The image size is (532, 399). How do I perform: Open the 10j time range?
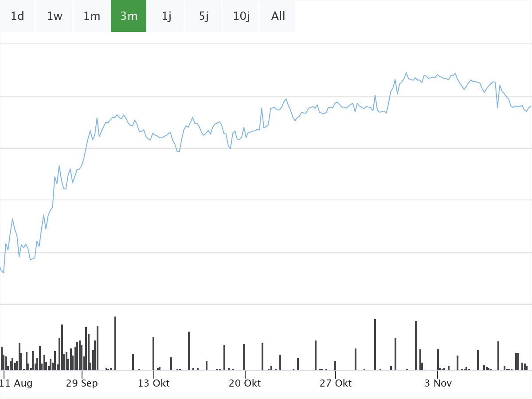click(241, 16)
